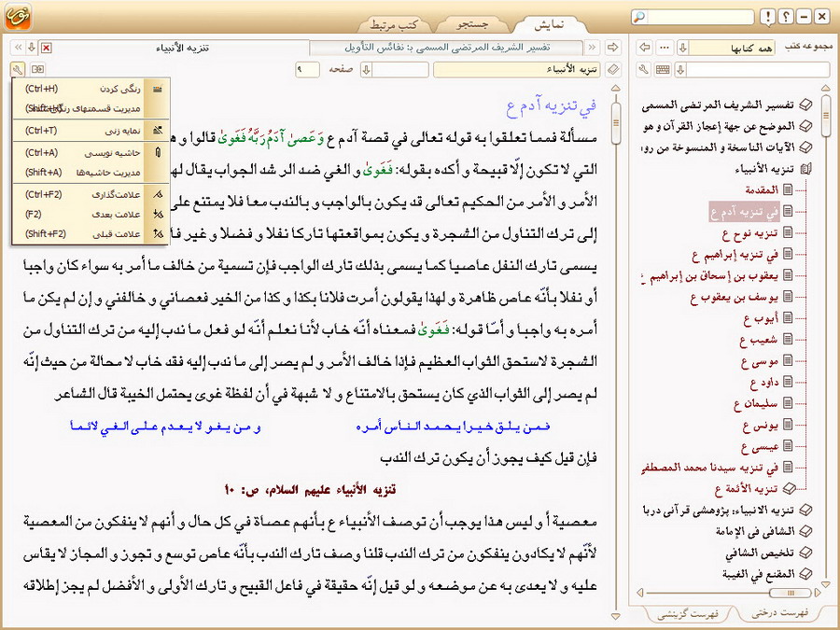Screen dimensions: 840x630
Task: Open the تنزيه نوح ع chapter
Action: click(758, 233)
